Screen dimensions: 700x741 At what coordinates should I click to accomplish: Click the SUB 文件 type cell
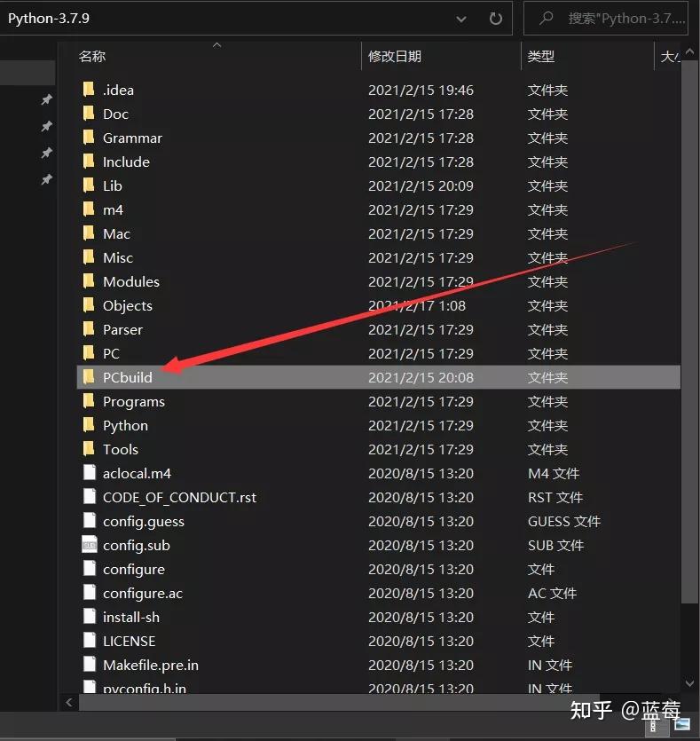tap(555, 545)
